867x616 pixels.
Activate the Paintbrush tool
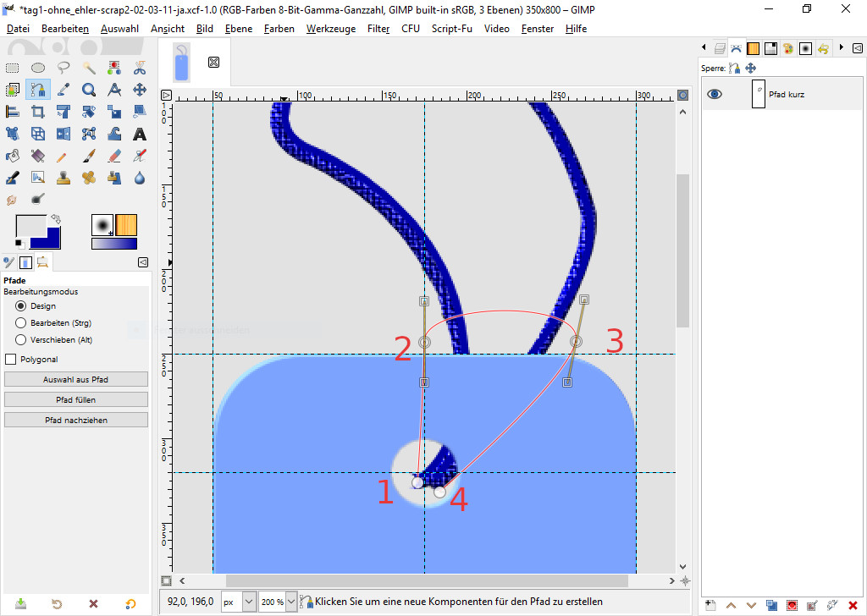point(89,156)
